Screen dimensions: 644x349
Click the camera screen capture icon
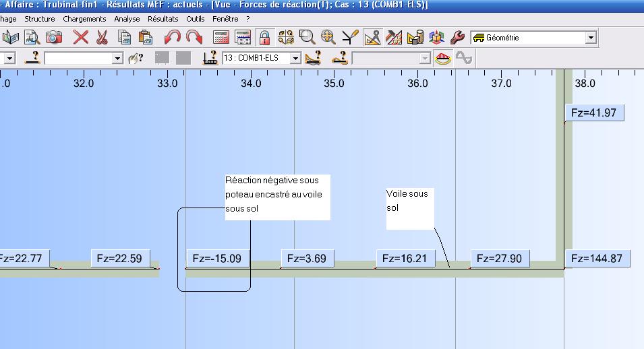pos(54,37)
